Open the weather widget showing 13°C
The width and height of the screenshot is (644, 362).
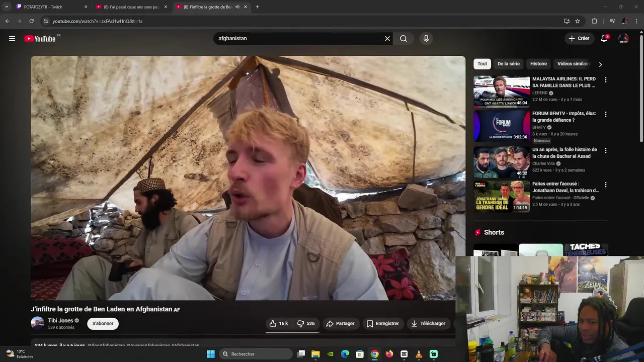point(19,354)
